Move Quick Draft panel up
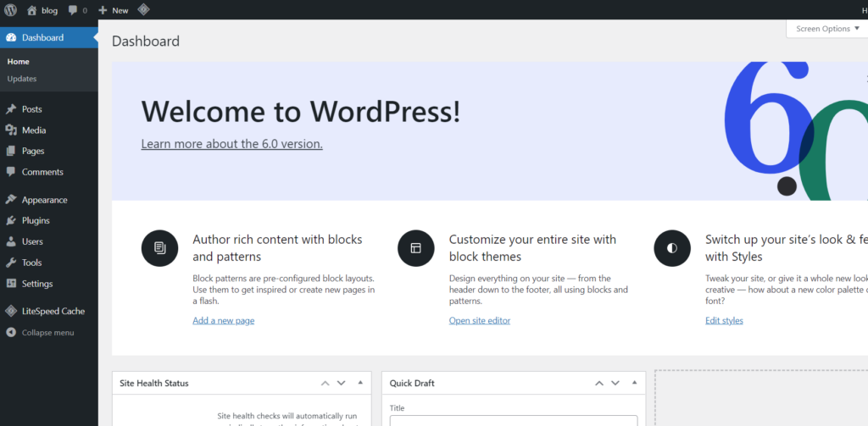The width and height of the screenshot is (868, 426). point(599,383)
